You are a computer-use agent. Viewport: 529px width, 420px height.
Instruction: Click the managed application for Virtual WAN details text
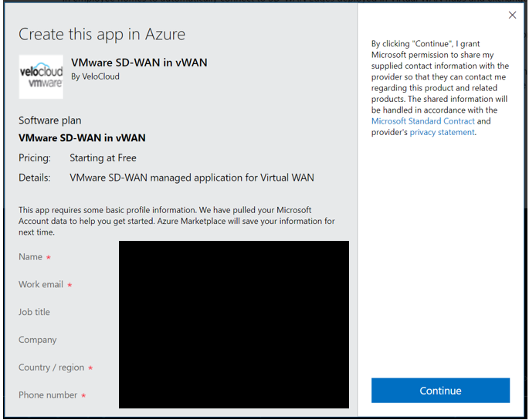pos(192,178)
